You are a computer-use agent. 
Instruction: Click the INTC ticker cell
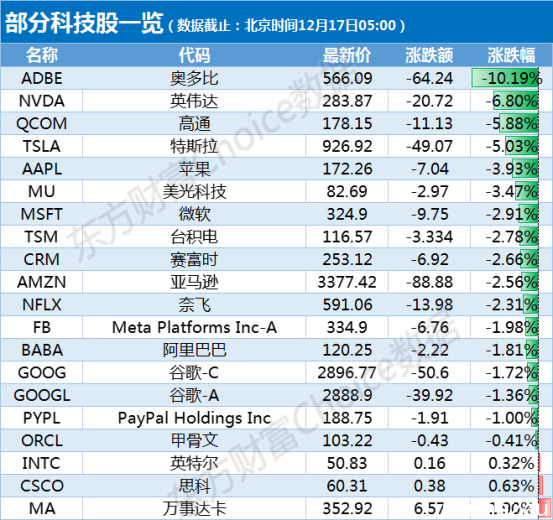[x=42, y=463]
